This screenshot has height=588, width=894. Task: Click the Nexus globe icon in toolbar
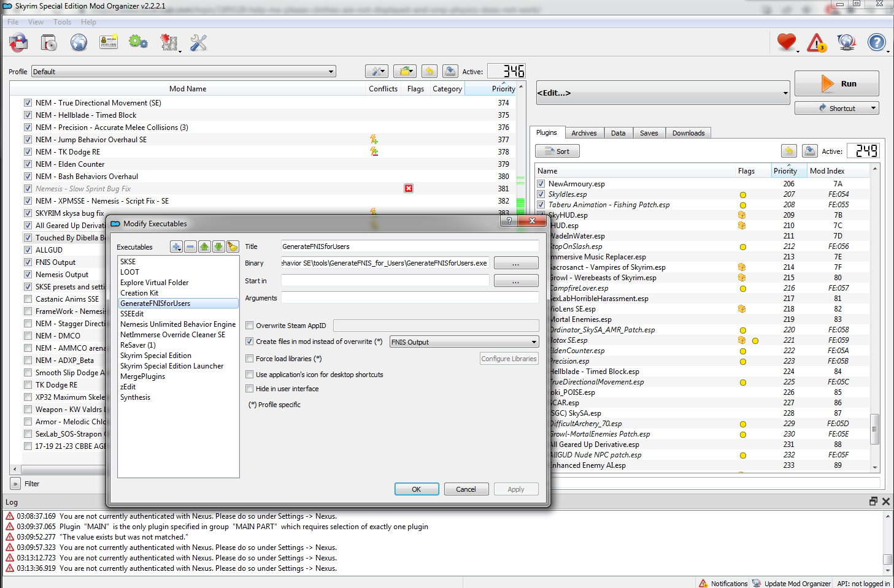(79, 42)
